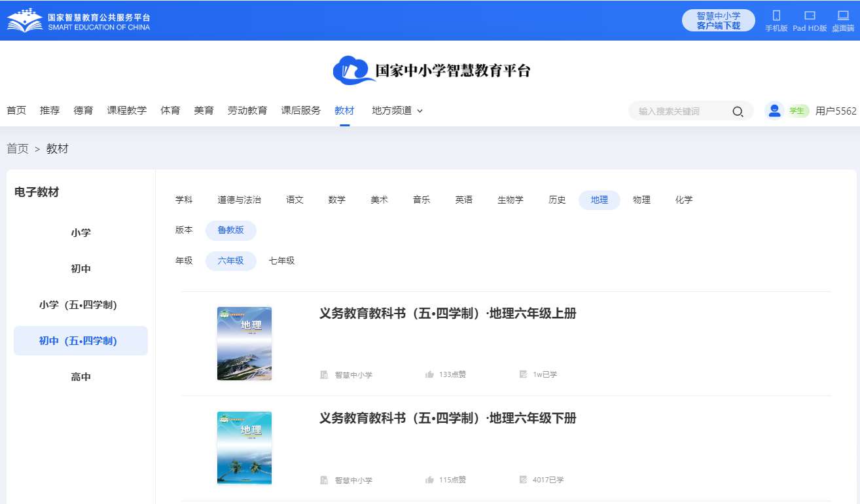Click the 国家中小学智慧教育平台 cloud logo
The width and height of the screenshot is (860, 504).
click(431, 71)
